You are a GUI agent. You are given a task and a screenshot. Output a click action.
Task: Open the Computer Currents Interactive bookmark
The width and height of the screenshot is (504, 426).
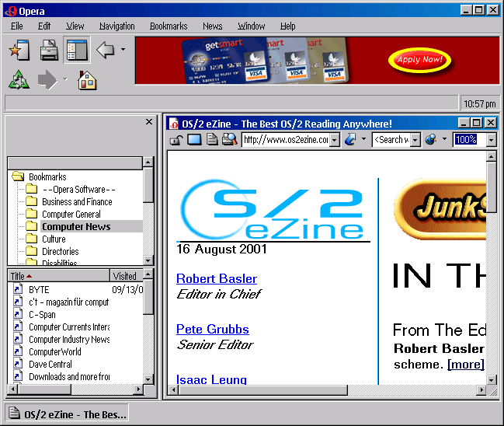tap(69, 327)
